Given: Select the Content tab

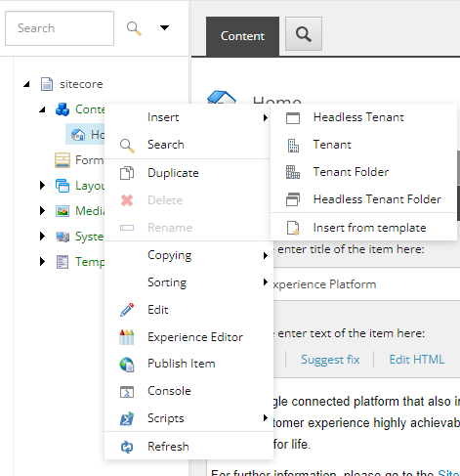Looking at the screenshot, I should click(242, 36).
